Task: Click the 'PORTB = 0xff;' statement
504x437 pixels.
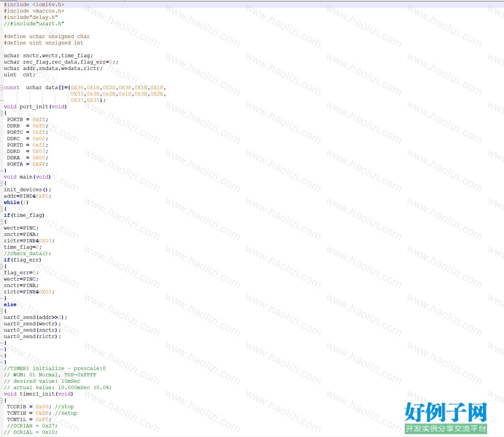Action: tap(28, 120)
